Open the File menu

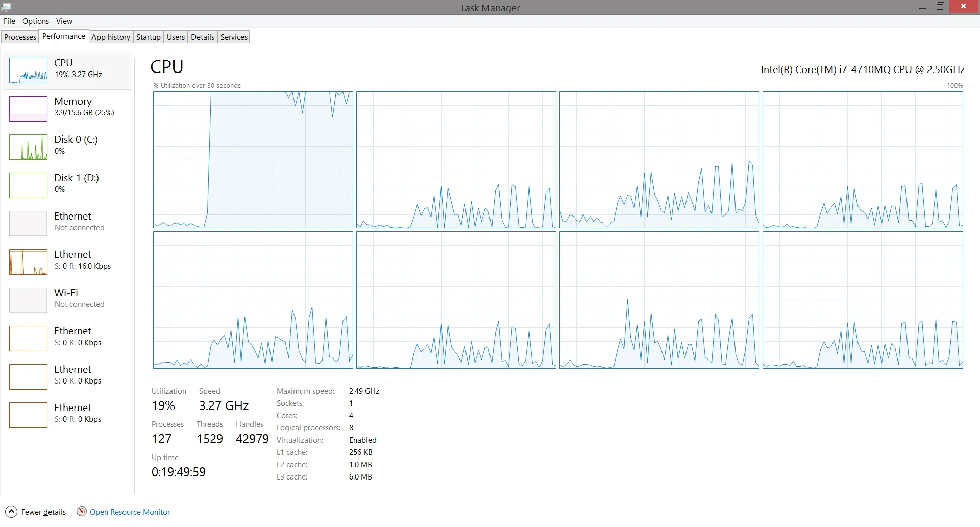(9, 21)
